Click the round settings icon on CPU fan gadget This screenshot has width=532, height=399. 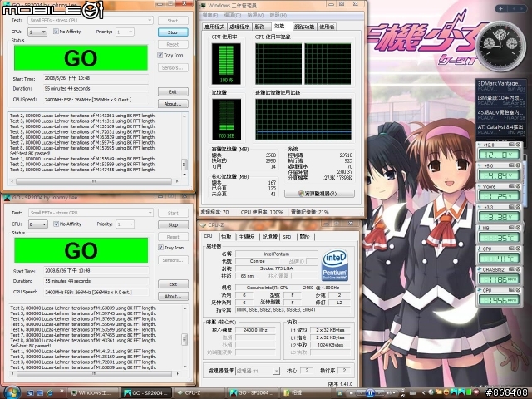click(518, 290)
